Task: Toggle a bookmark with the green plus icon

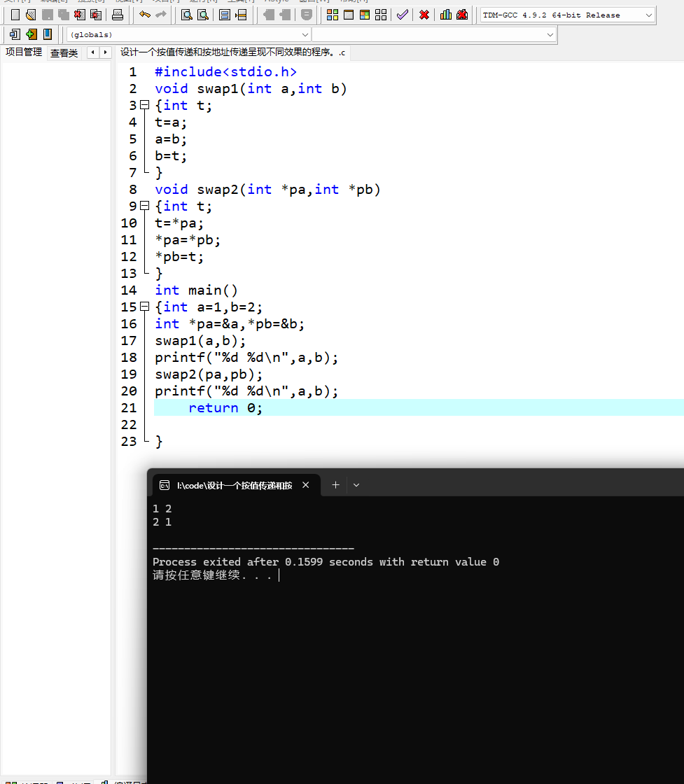Action: 31,34
